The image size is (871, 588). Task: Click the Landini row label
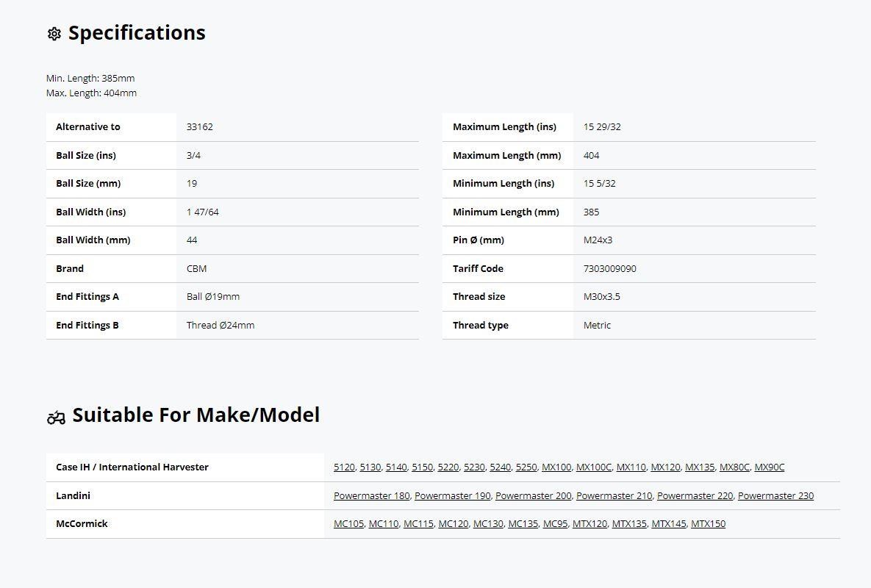click(73, 495)
